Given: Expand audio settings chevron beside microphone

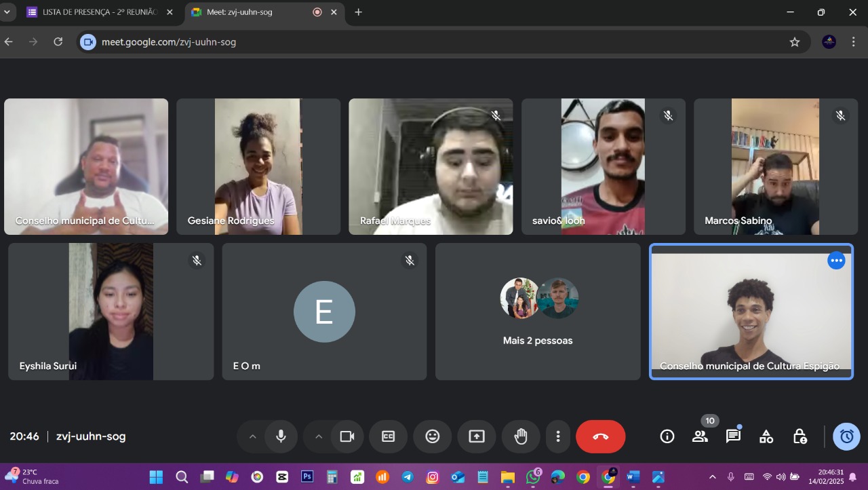Looking at the screenshot, I should 252,436.
